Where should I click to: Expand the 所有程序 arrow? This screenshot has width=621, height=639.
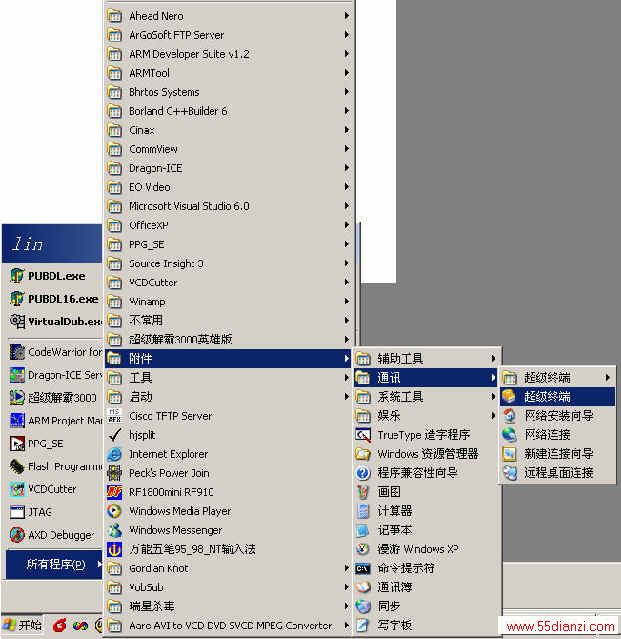point(99,564)
